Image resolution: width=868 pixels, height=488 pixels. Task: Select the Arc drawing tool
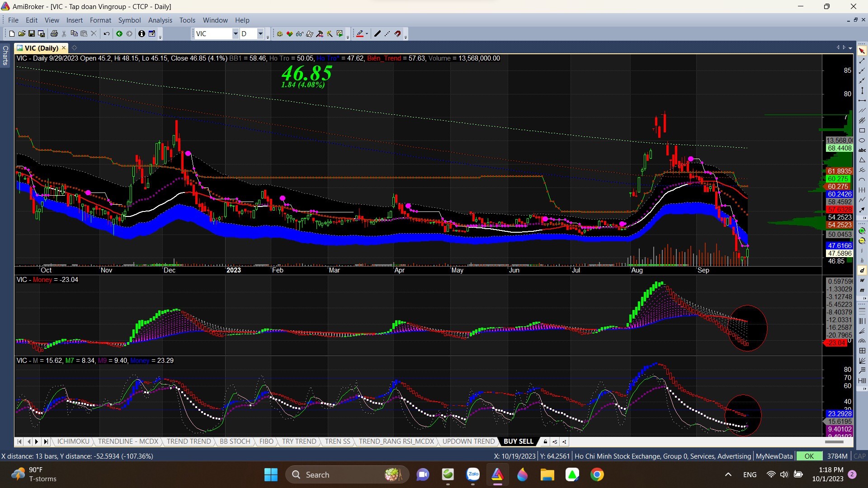click(x=862, y=180)
